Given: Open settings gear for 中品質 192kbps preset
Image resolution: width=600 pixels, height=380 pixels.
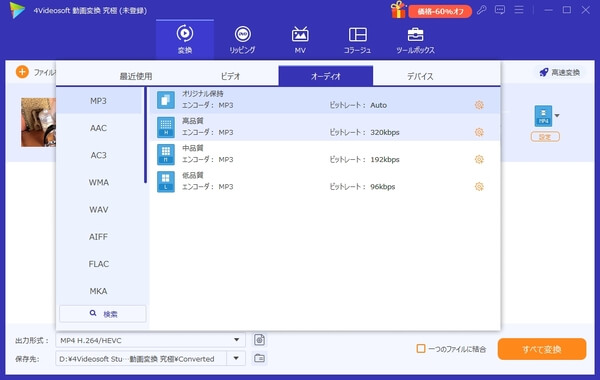Looking at the screenshot, I should point(479,159).
